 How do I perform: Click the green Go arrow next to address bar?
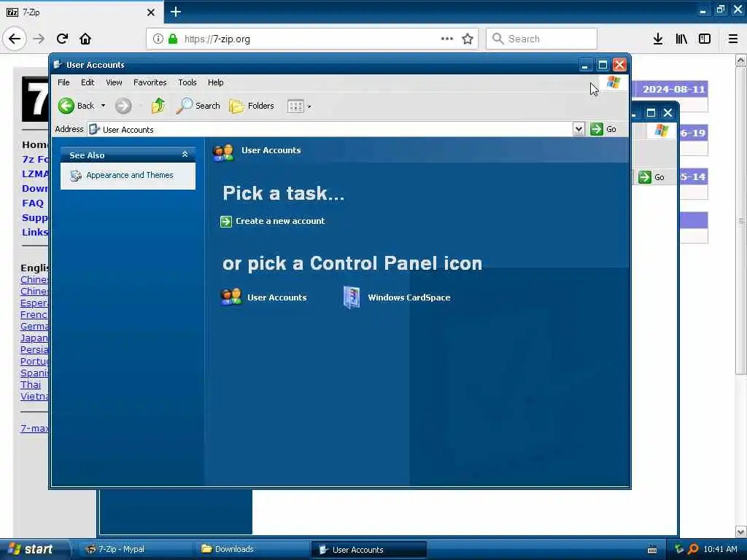pyautogui.click(x=597, y=129)
